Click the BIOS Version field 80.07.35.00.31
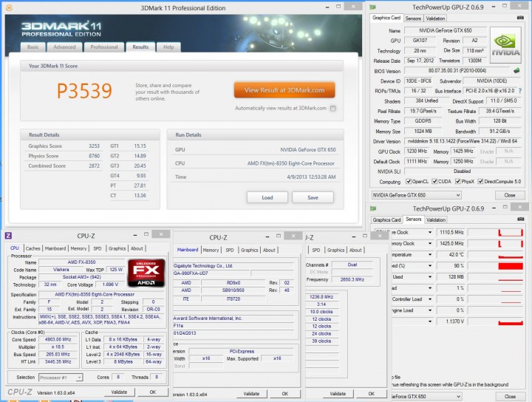Image resolution: width=532 pixels, height=402 pixels. point(457,70)
